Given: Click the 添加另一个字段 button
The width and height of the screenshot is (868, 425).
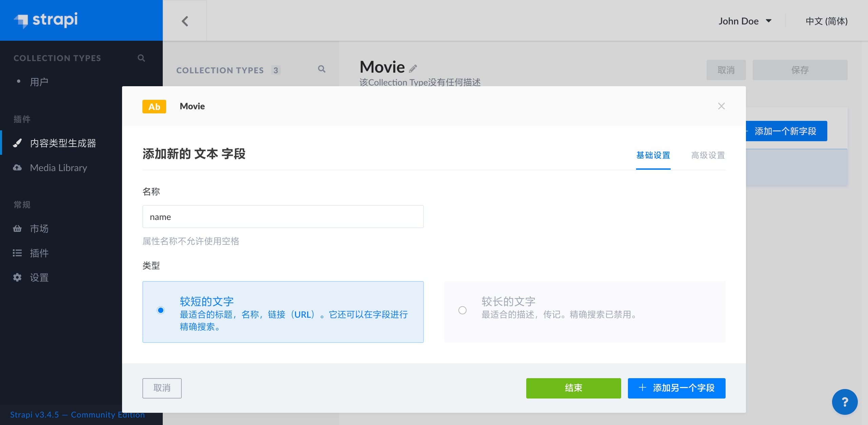Looking at the screenshot, I should point(676,388).
